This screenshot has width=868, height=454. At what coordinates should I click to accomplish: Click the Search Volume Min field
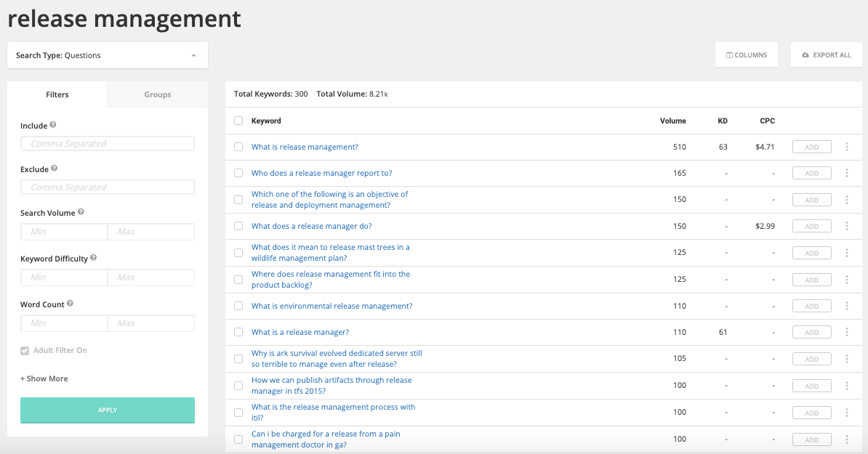pos(64,232)
